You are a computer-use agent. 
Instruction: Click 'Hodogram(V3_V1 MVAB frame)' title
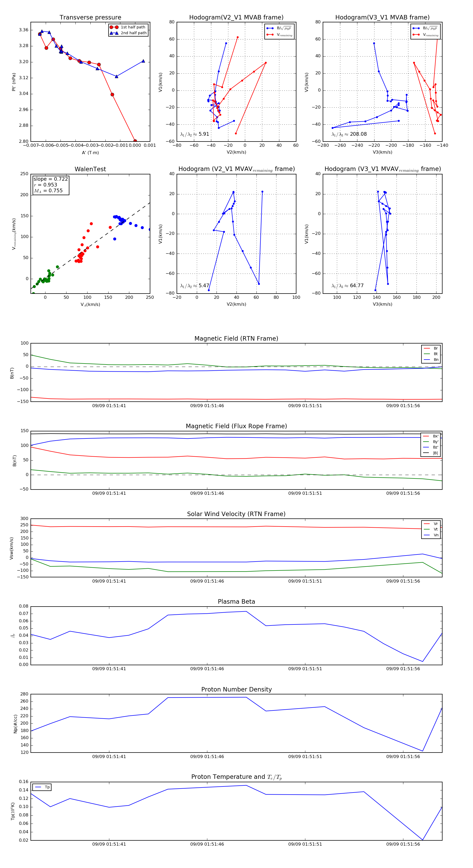[x=382, y=18]
